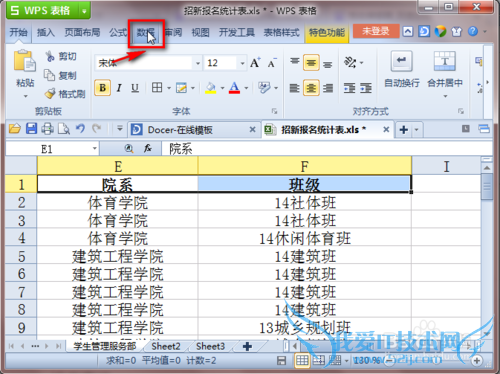Image resolution: width=500 pixels, height=374 pixels.
Task: Click 合并居中 merge and center button
Action: [x=445, y=69]
